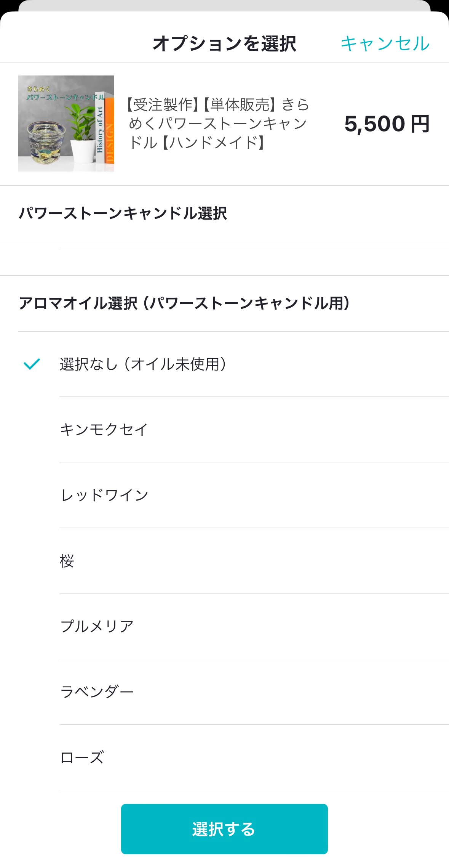Image resolution: width=449 pixels, height=868 pixels.
Task: Tap the gray sheet handle at top
Action: [224, 5]
